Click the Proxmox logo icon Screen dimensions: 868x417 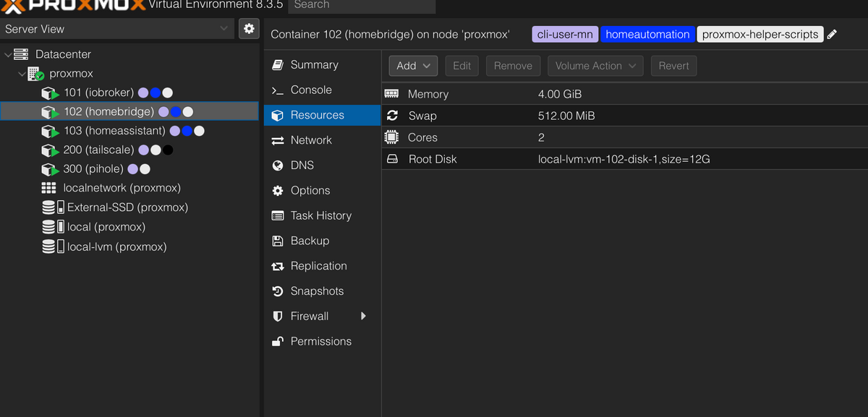[x=13, y=6]
